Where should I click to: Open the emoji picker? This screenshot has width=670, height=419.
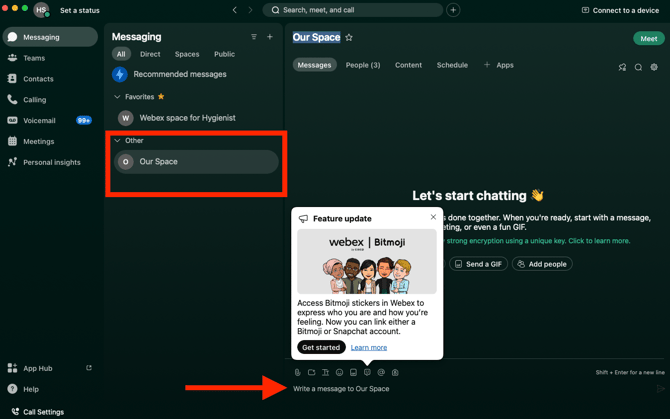339,372
